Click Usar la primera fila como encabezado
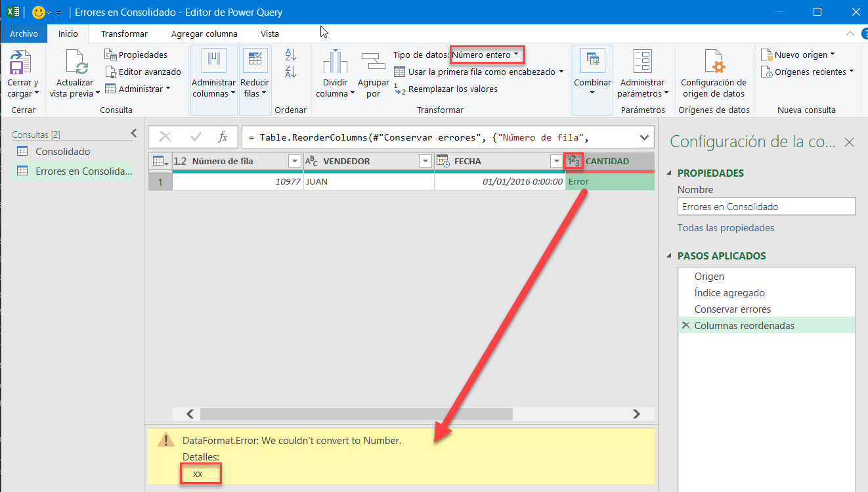The width and height of the screenshot is (868, 492). (x=479, y=72)
